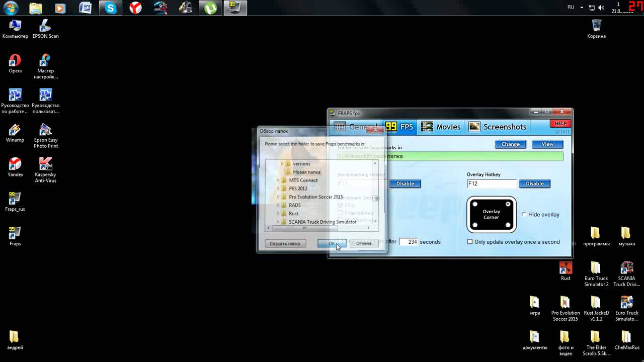
Task: Select the Winamp desktop shortcut
Action: (15, 133)
